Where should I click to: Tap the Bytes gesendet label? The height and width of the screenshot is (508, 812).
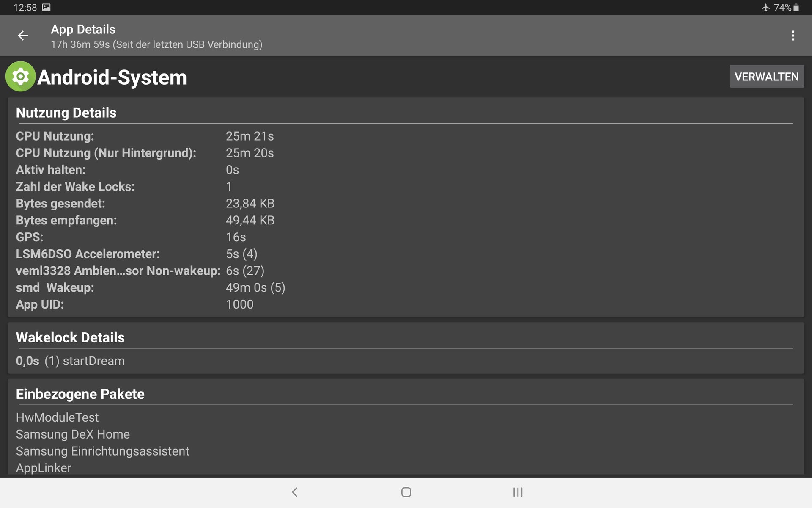tap(60, 204)
